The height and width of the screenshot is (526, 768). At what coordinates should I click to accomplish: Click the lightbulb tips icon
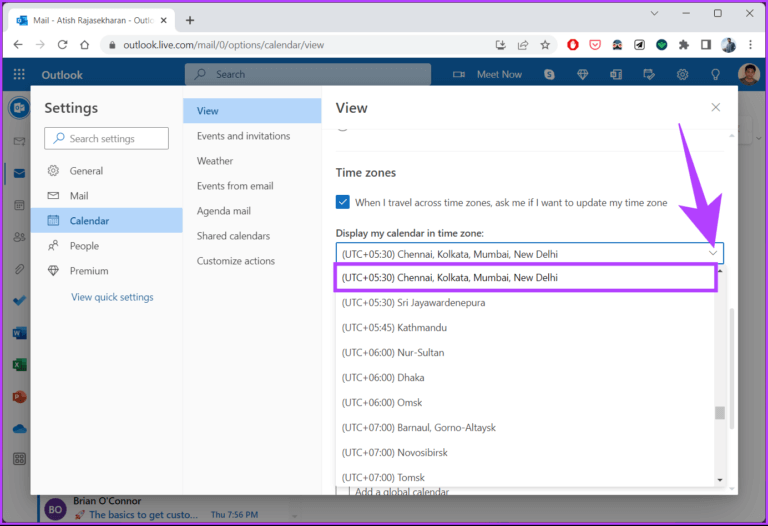coord(715,74)
